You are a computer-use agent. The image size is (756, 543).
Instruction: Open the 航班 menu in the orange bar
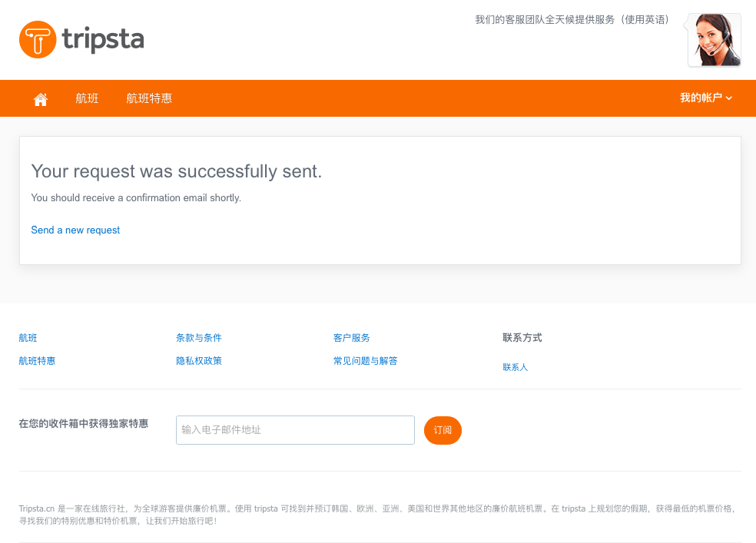[x=87, y=98]
